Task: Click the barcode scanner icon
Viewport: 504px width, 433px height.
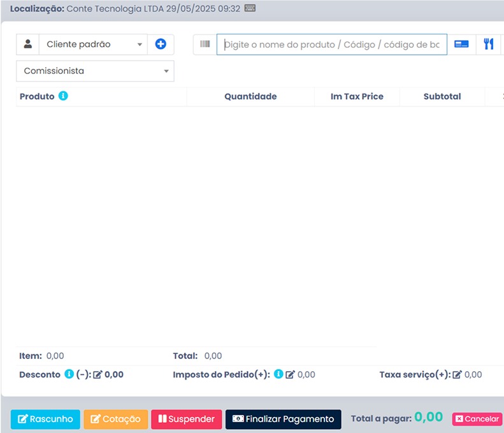Action: tap(205, 44)
